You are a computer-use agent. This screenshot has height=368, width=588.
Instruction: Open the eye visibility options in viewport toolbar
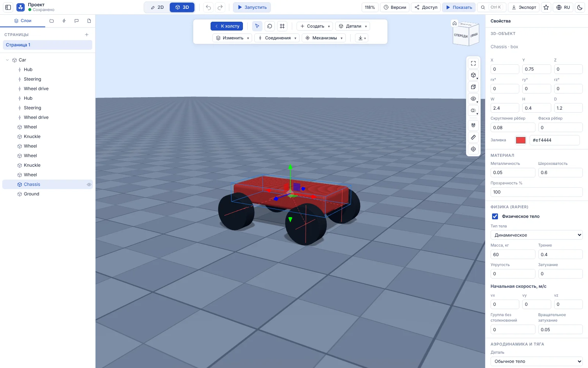click(473, 99)
